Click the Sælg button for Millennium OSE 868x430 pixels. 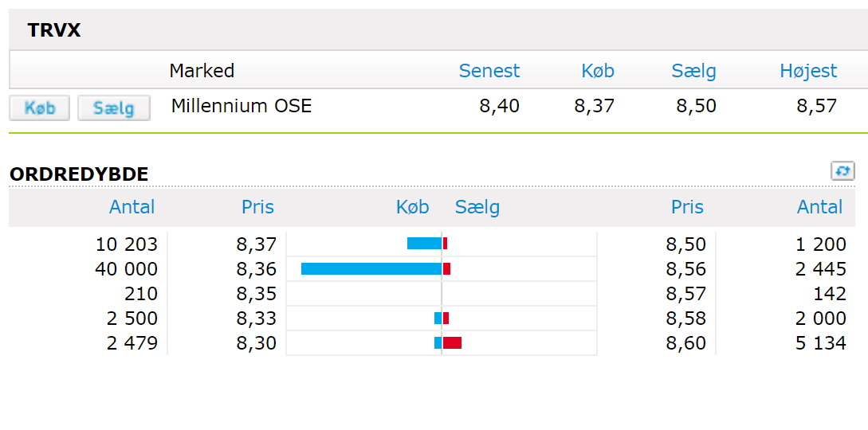click(x=114, y=107)
